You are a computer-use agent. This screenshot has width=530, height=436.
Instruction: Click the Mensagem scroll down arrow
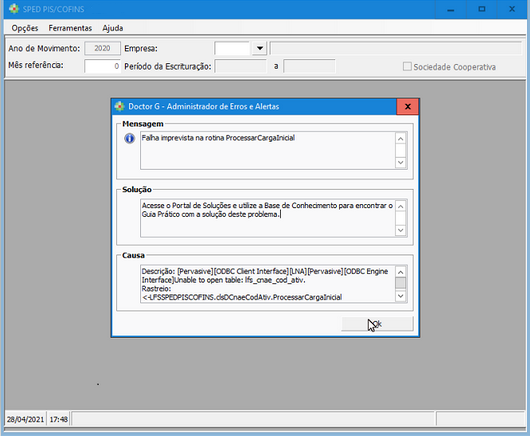[x=401, y=163]
